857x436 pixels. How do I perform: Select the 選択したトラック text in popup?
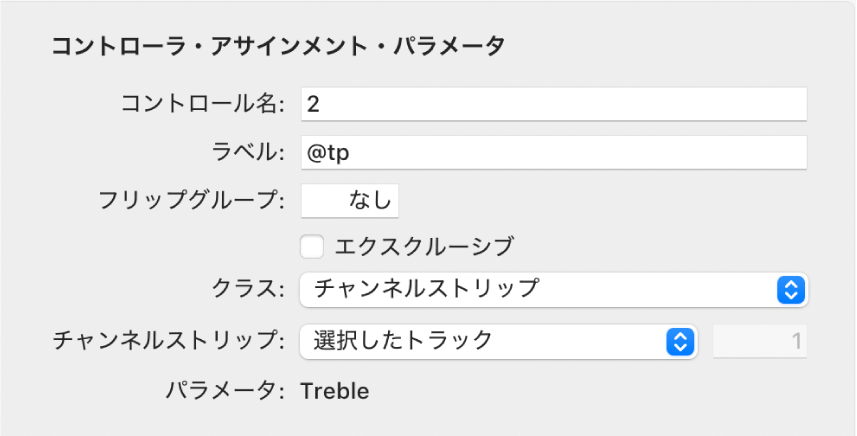pyautogui.click(x=403, y=341)
